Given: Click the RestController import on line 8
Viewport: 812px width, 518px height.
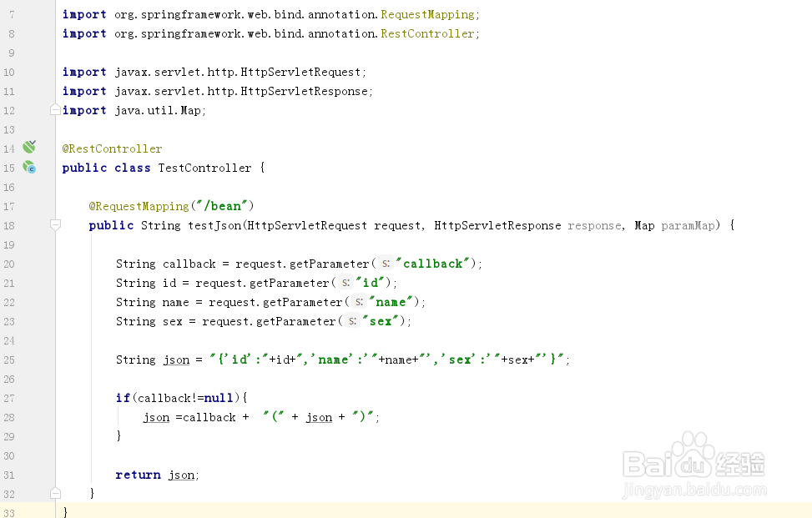Looking at the screenshot, I should (x=430, y=33).
